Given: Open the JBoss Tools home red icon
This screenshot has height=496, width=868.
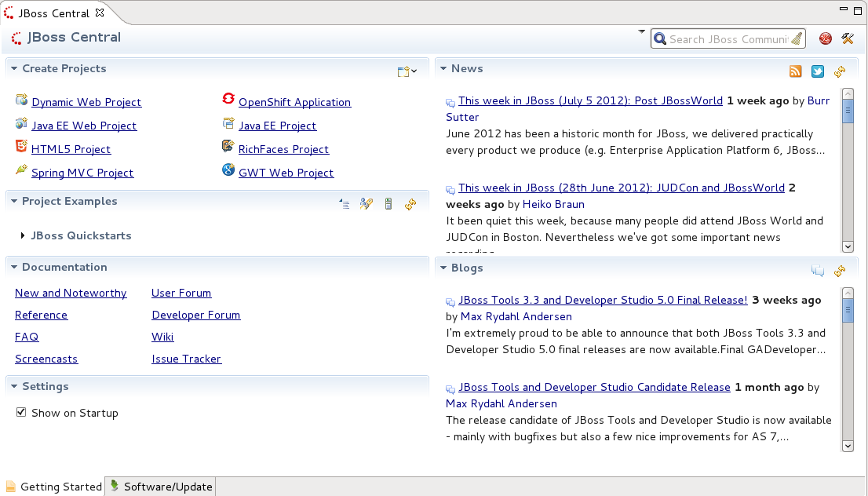Looking at the screenshot, I should [x=826, y=38].
